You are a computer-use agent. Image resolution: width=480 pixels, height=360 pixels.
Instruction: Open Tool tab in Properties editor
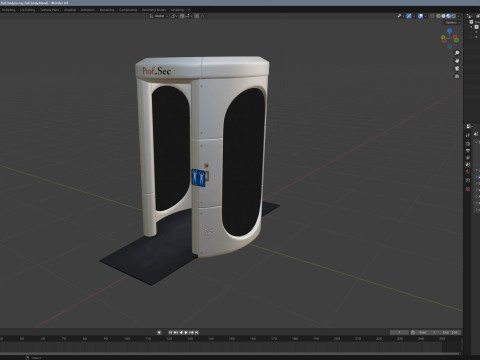[468, 135]
